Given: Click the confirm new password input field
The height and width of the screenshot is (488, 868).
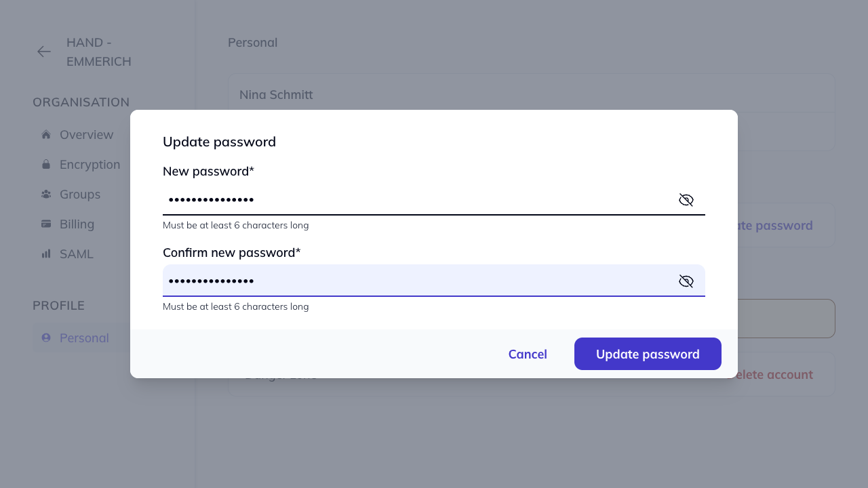Looking at the screenshot, I should (x=407, y=281).
